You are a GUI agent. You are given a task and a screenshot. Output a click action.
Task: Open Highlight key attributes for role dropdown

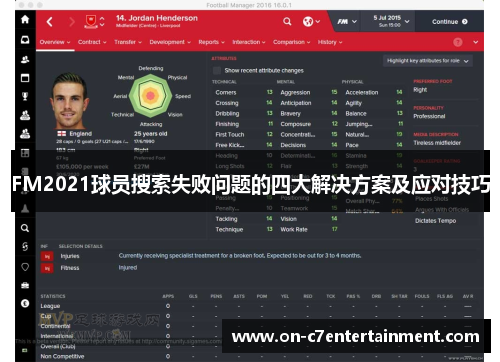tap(428, 61)
